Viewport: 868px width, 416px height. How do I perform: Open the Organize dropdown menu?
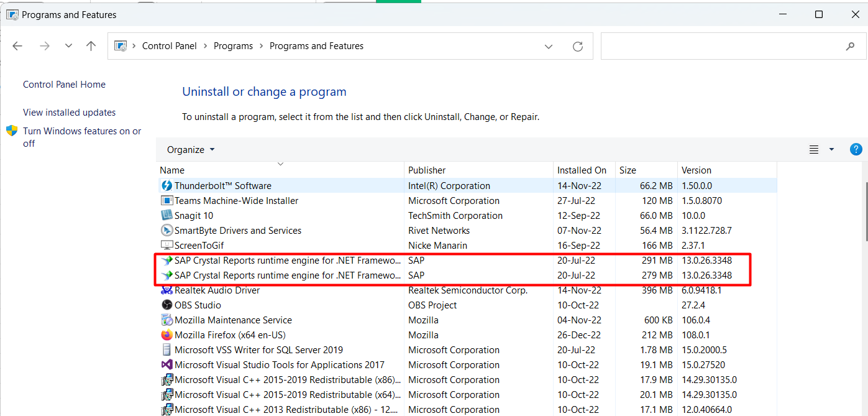(191, 149)
